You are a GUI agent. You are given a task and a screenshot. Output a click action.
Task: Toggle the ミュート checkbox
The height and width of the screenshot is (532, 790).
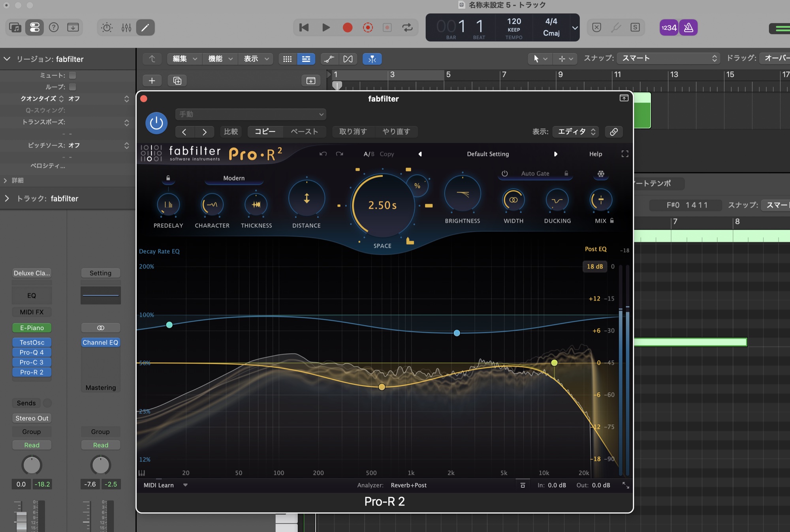[x=72, y=75]
